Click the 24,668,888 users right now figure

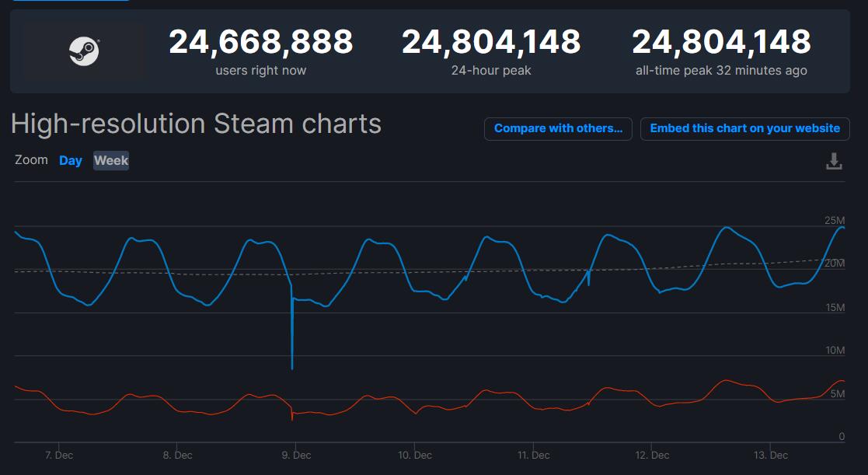click(x=261, y=41)
